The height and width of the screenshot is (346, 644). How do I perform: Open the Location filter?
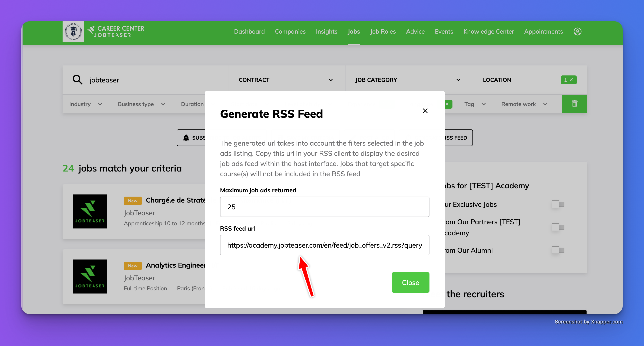pyautogui.click(x=530, y=80)
